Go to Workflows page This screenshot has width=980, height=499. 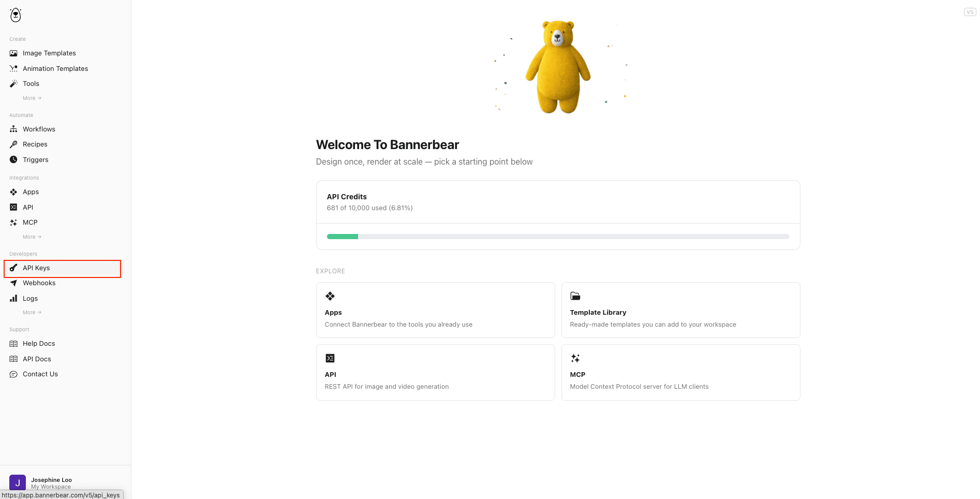39,129
